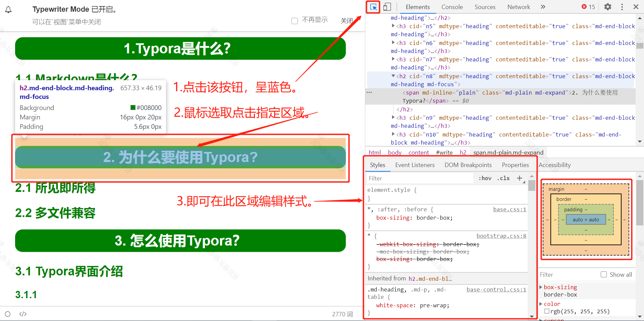Add a new style rule plus button
Screen dimensions: 644x321
[520, 178]
